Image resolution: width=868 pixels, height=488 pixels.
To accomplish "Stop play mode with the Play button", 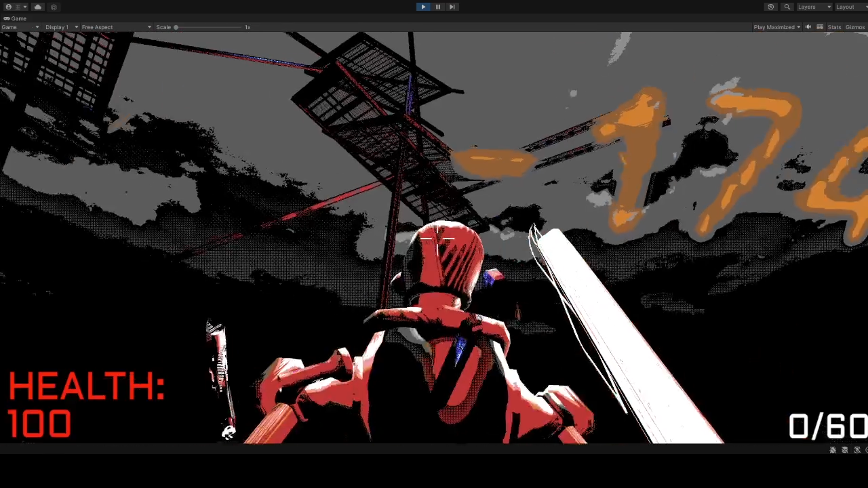I will coord(423,7).
